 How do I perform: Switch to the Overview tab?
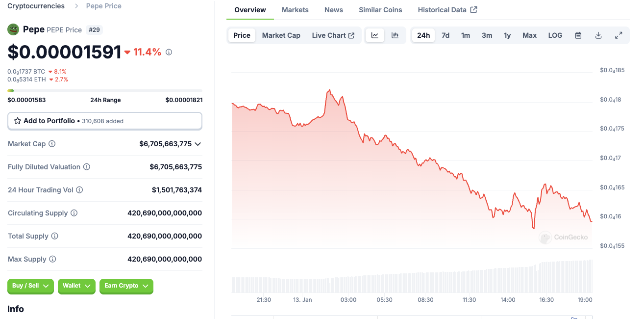pyautogui.click(x=250, y=10)
